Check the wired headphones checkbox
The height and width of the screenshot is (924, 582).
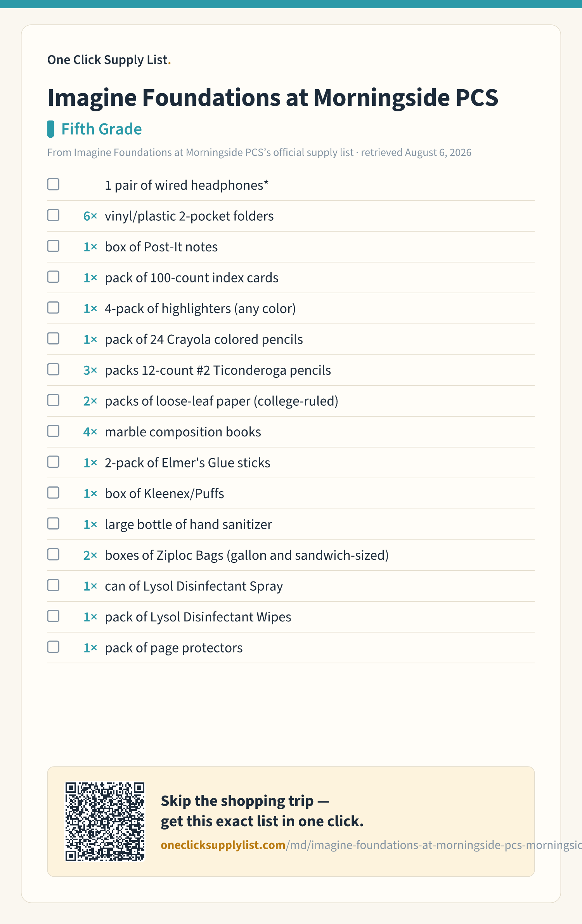53,184
